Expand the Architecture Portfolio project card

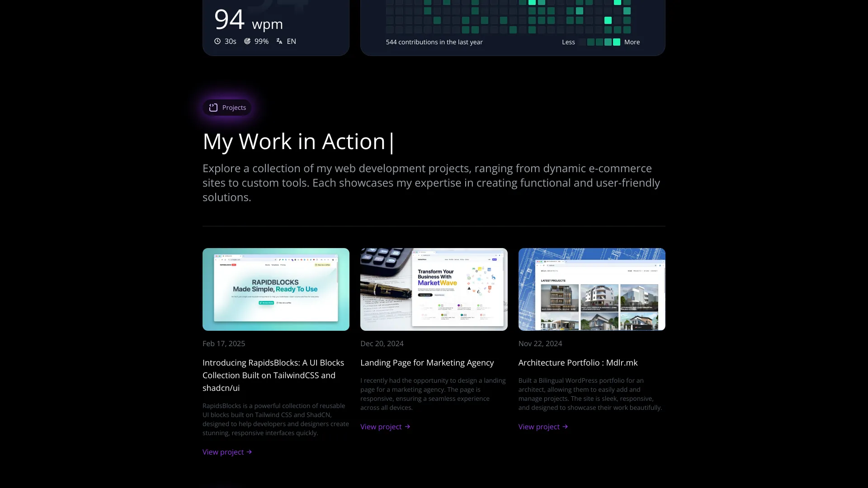point(542,427)
